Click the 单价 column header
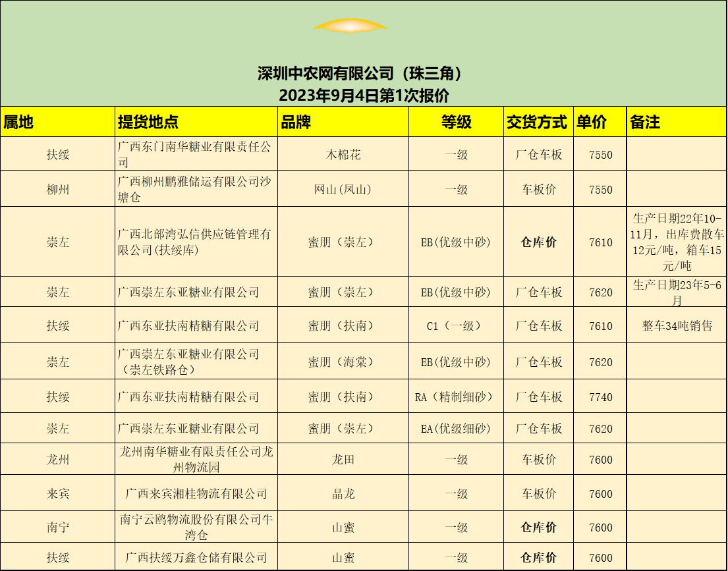 (592, 122)
